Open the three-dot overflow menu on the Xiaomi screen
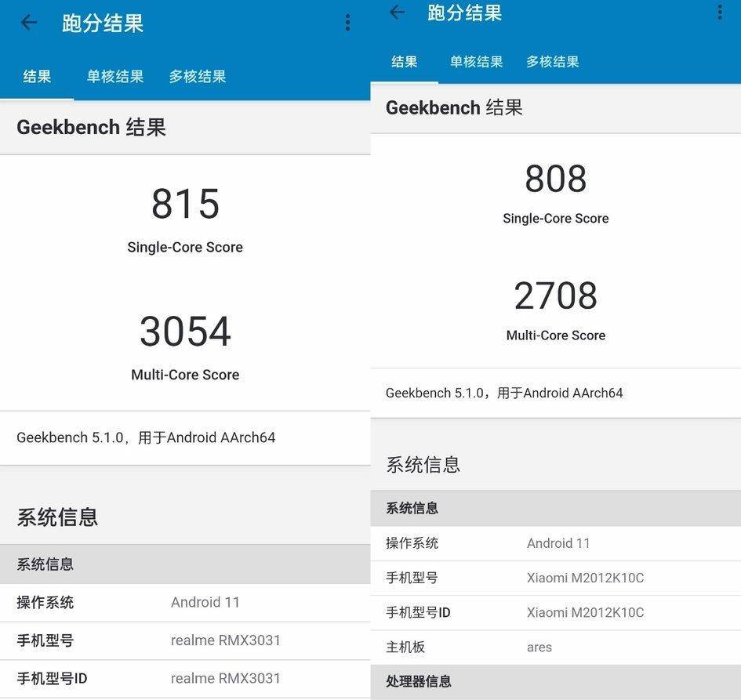This screenshot has height=700, width=741. pos(720,12)
